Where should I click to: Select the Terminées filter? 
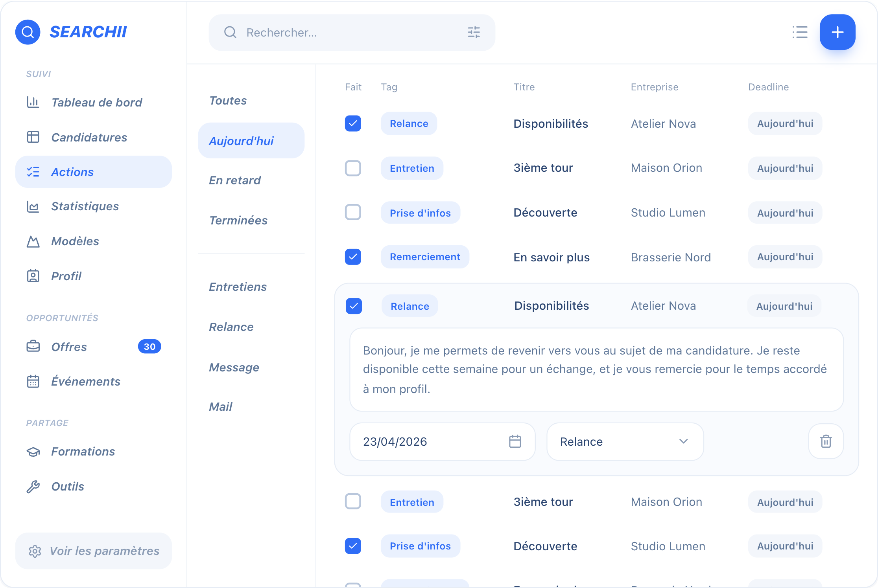(x=238, y=220)
